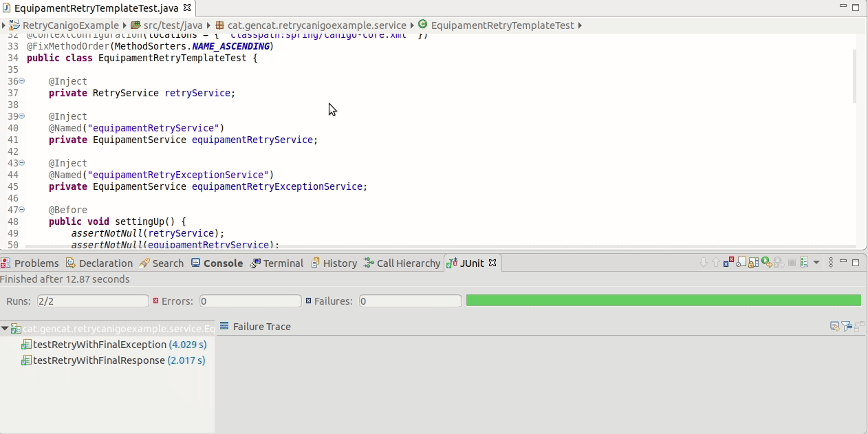Click the History tab icon
The height and width of the screenshot is (434, 868).
[x=316, y=263]
